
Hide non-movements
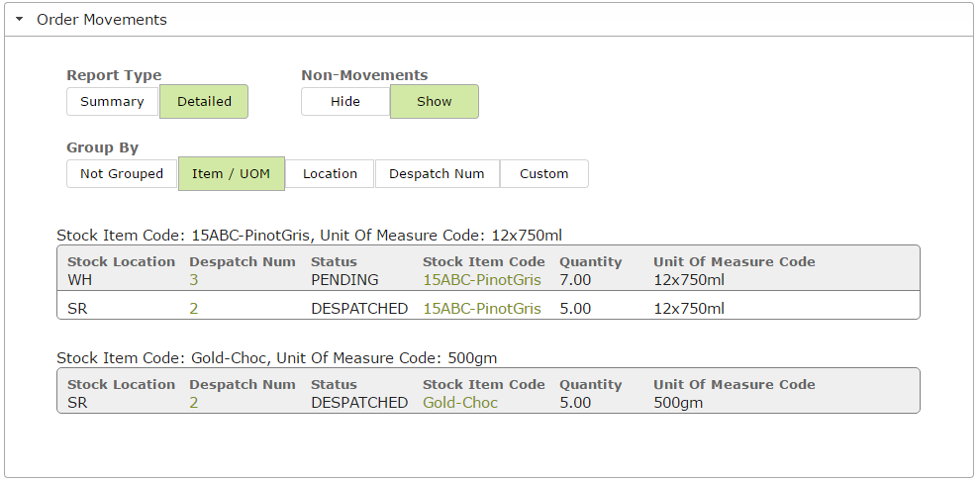[x=345, y=101]
